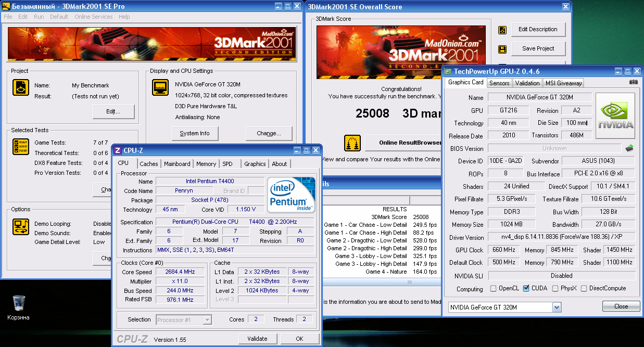Click the OK button in CPU-Z
The height and width of the screenshot is (347, 644).
(x=299, y=339)
